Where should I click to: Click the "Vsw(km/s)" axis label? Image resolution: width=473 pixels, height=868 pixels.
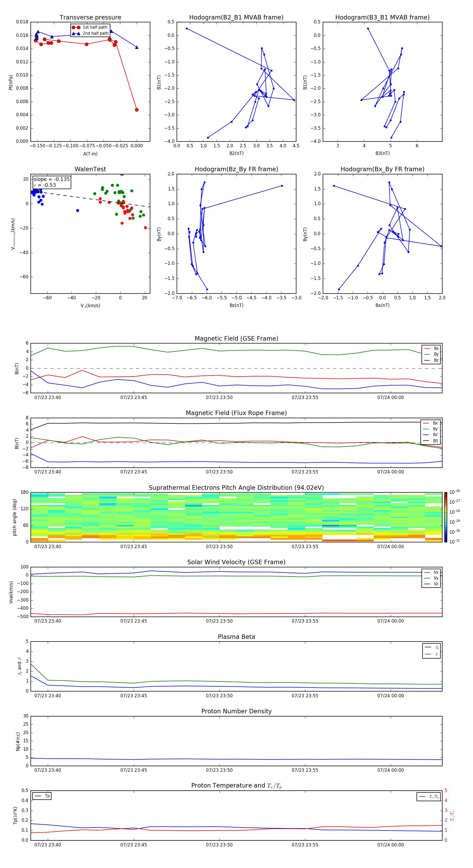[x=11, y=592]
